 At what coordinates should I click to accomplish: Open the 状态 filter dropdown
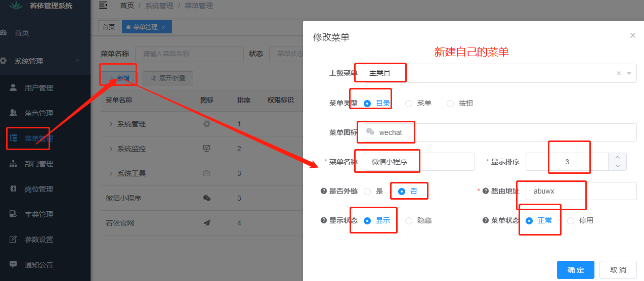click(x=286, y=54)
